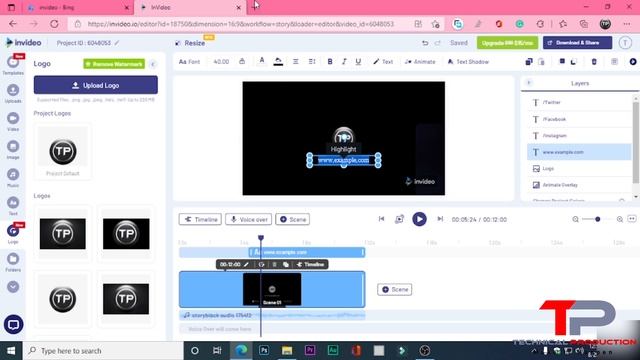
Task: Click the paste element icon
Action: pyautogui.click(x=541, y=62)
